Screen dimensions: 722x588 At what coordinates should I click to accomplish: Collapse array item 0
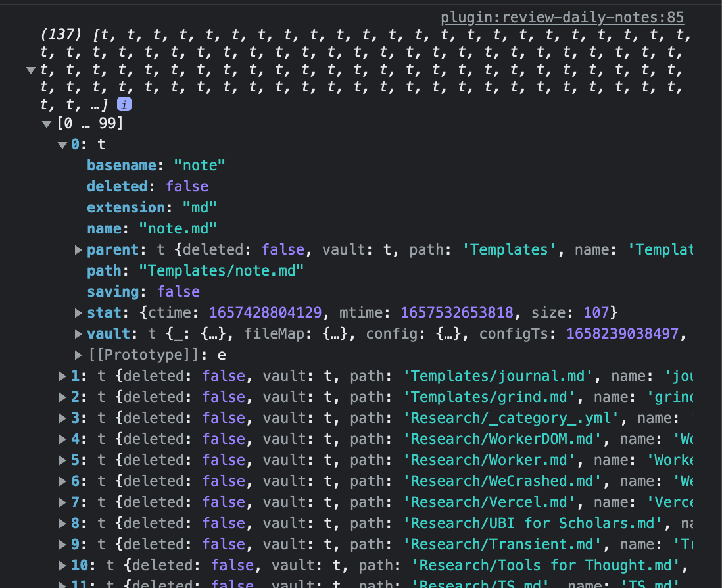tap(62, 145)
